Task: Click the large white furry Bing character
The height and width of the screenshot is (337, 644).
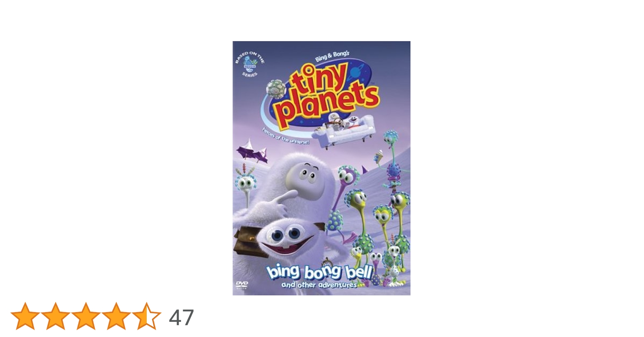Action: click(x=297, y=189)
